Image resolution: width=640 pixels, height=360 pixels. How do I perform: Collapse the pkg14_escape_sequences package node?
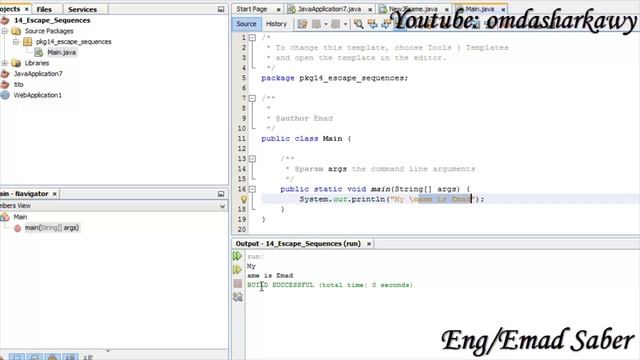16,42
